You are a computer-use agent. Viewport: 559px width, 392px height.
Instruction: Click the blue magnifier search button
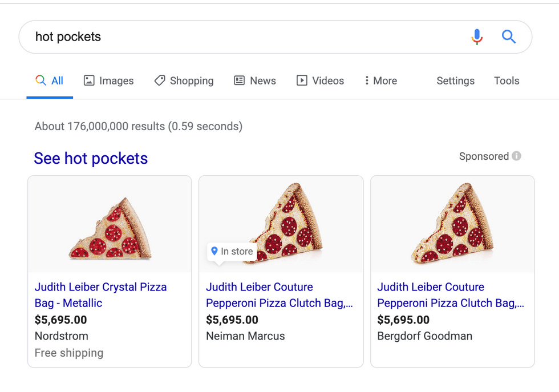click(x=508, y=37)
